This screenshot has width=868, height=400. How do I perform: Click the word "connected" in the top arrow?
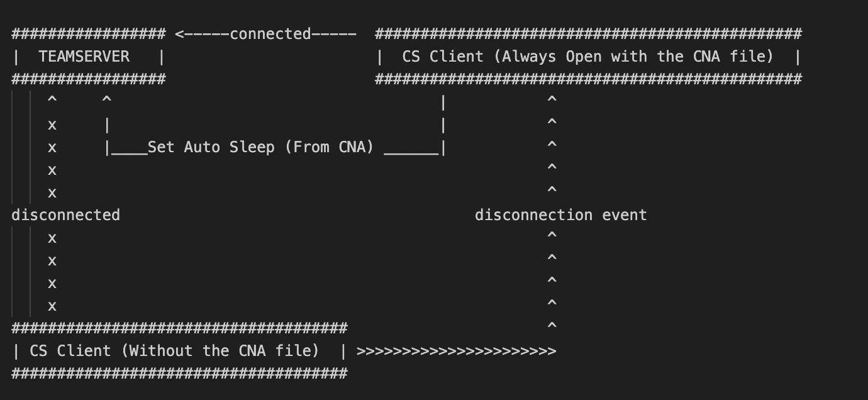(270, 34)
